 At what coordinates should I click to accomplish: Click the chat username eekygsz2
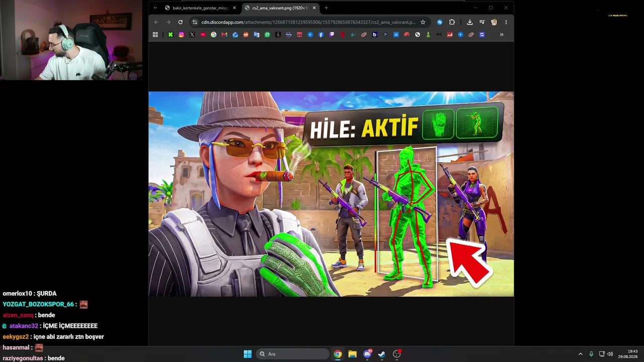click(16, 337)
